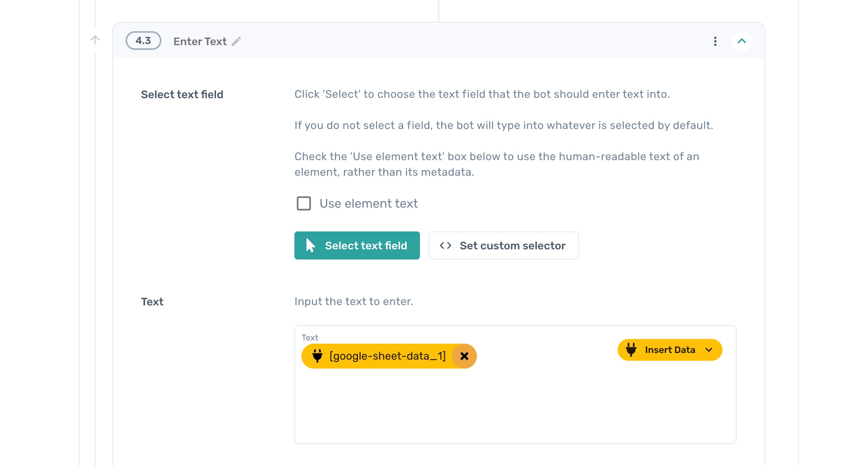868x466 pixels.
Task: Click the Enter Text step title
Action: (x=200, y=41)
